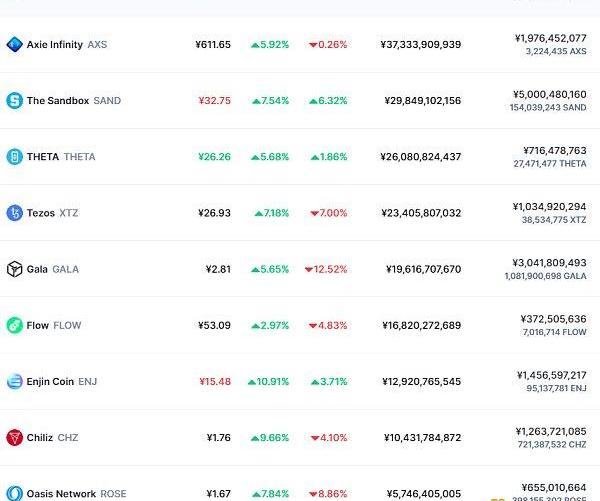
Task: Open the Axie Infinity AXS page
Action: coord(66,44)
